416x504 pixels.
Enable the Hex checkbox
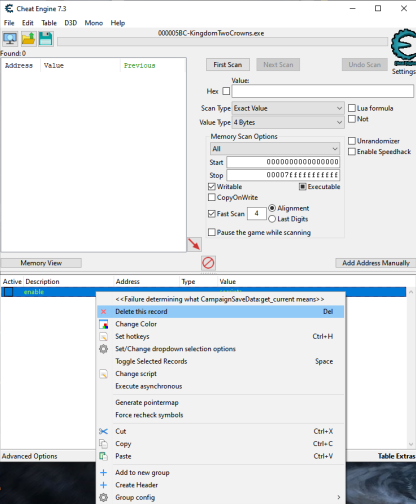click(x=226, y=91)
